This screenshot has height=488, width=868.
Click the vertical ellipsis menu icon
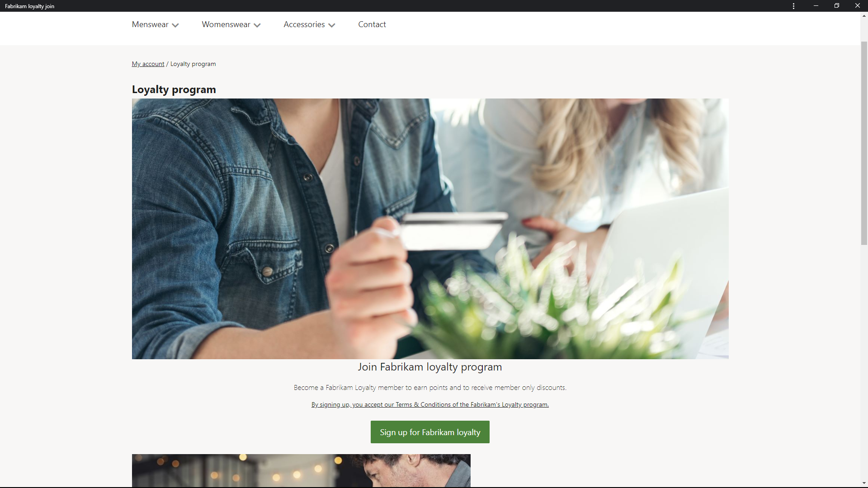click(x=793, y=5)
